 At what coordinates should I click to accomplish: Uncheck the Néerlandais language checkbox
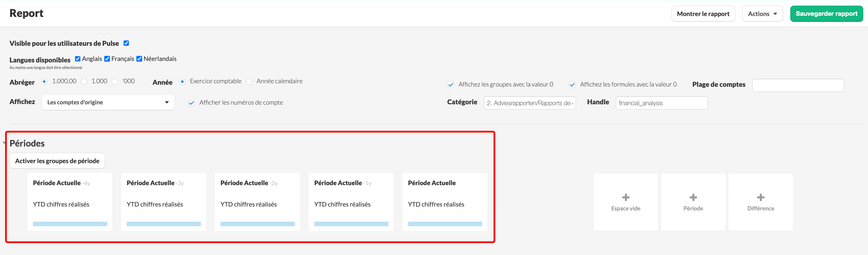click(139, 59)
